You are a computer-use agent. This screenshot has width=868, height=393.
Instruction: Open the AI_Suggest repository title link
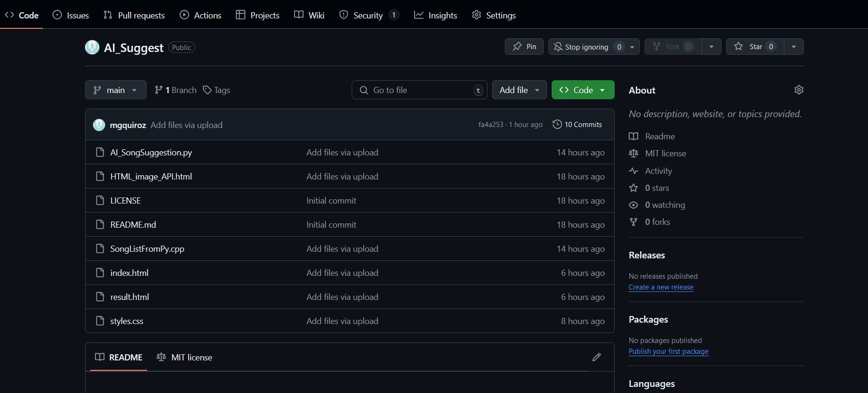(134, 48)
